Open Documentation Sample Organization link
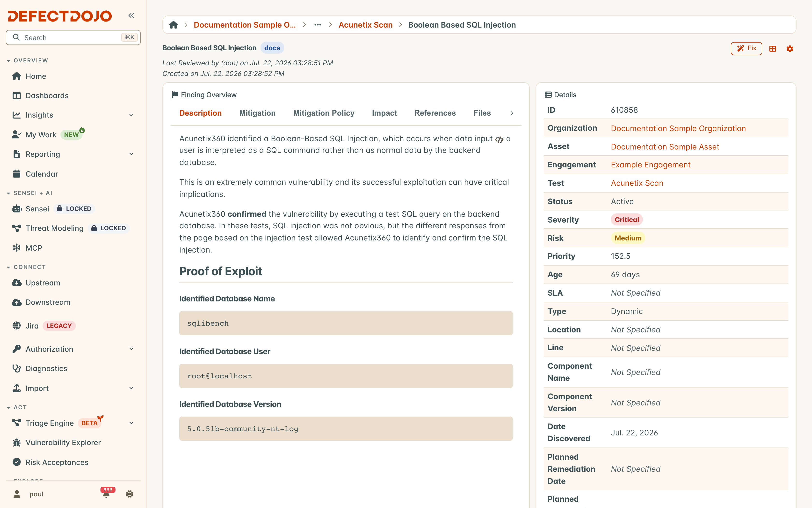Viewport: 812px width, 508px height. [678, 128]
